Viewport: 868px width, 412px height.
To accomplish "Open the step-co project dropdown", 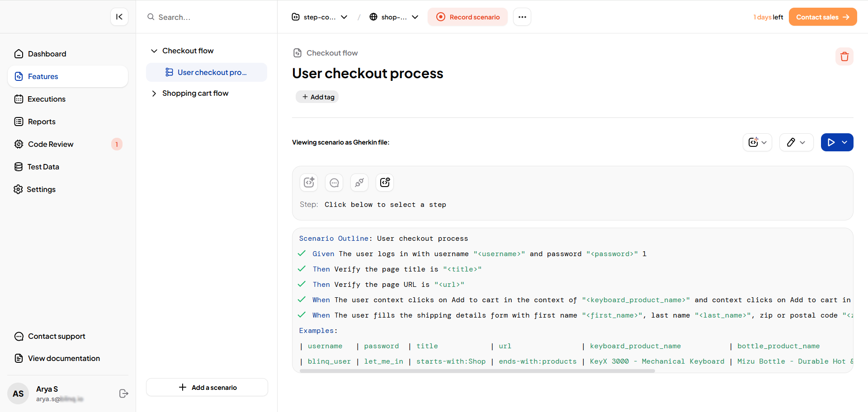I will point(320,17).
